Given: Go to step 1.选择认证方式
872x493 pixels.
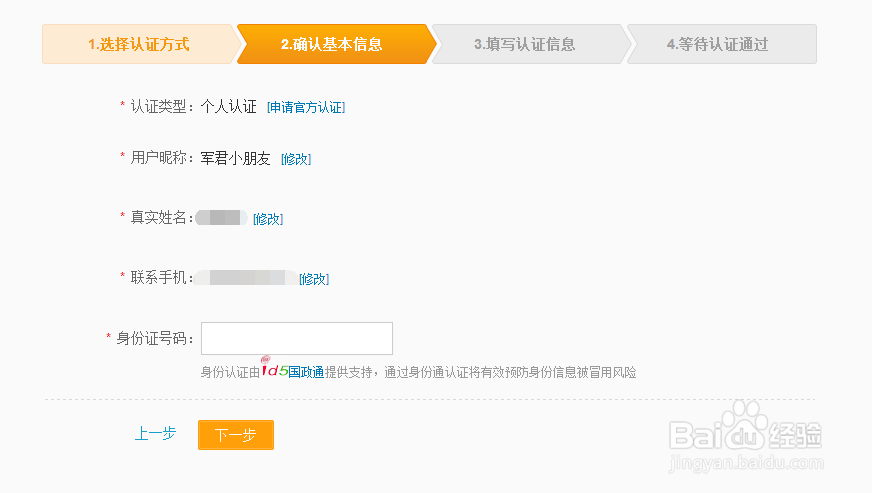Looking at the screenshot, I should click(138, 44).
